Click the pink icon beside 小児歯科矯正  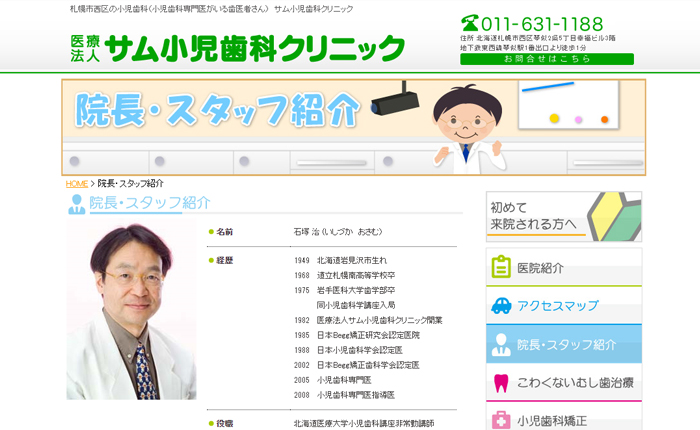[501, 420]
